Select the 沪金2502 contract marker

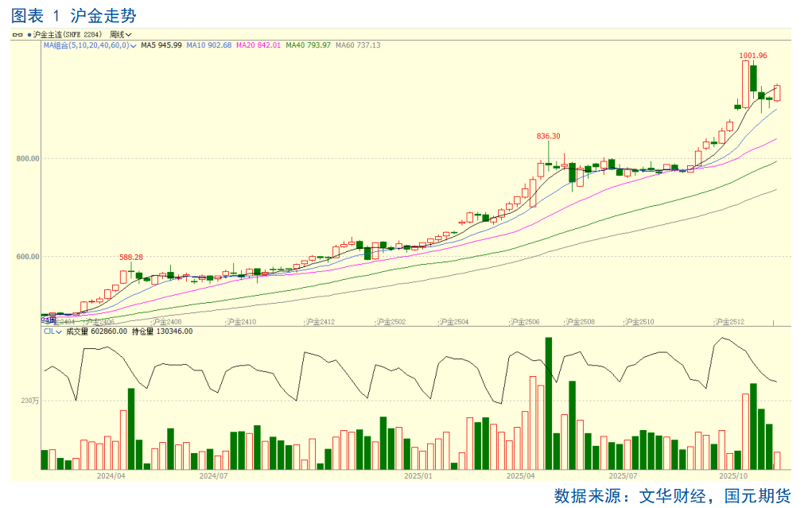click(389, 322)
